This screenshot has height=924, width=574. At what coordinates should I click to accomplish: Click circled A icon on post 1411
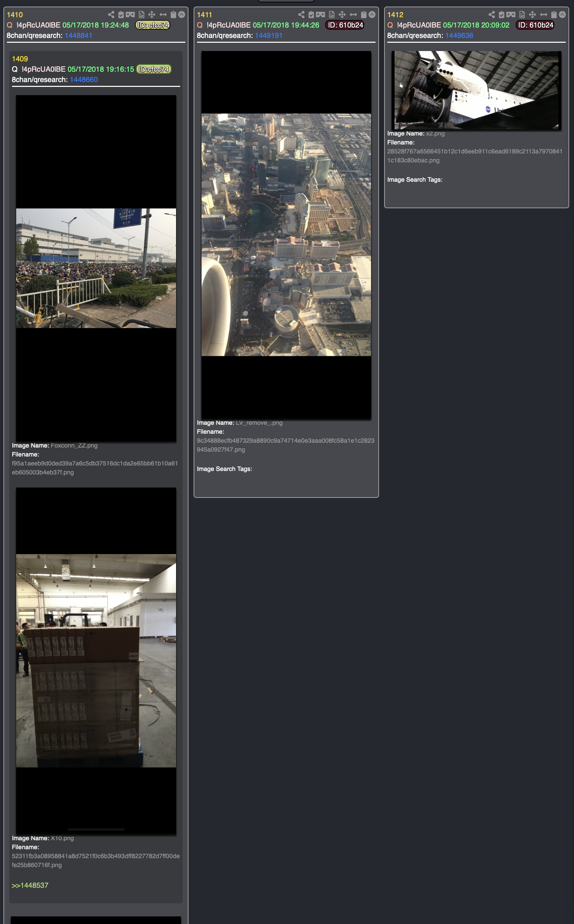[372, 15]
